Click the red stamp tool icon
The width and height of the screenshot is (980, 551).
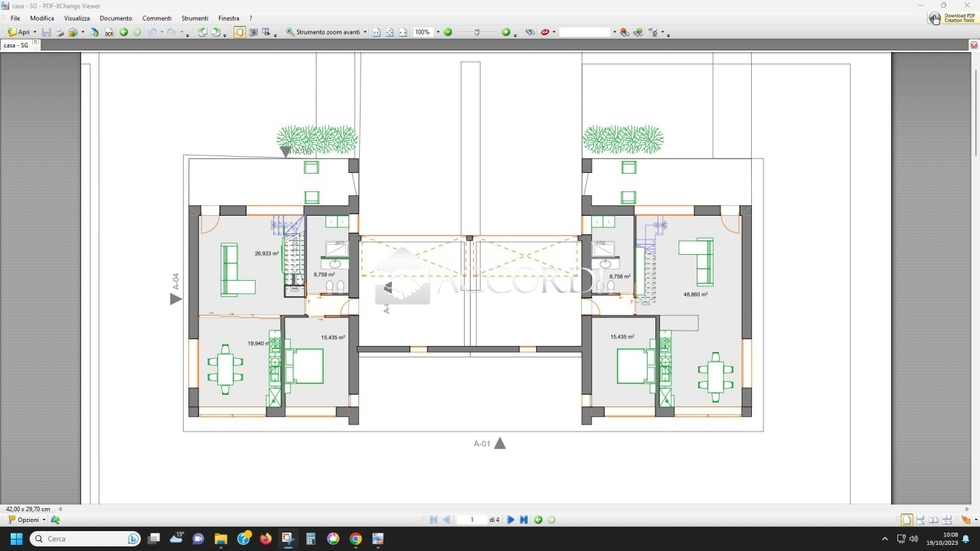click(545, 32)
